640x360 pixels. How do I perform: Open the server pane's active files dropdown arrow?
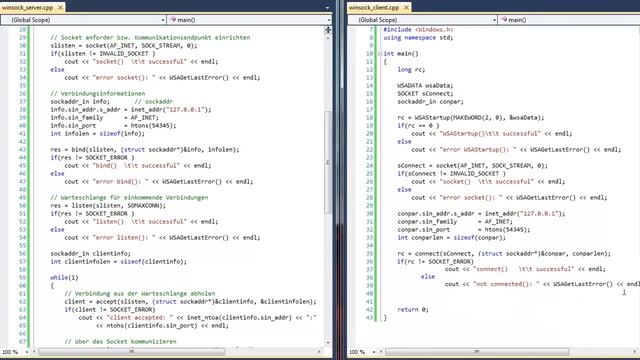click(x=327, y=7)
